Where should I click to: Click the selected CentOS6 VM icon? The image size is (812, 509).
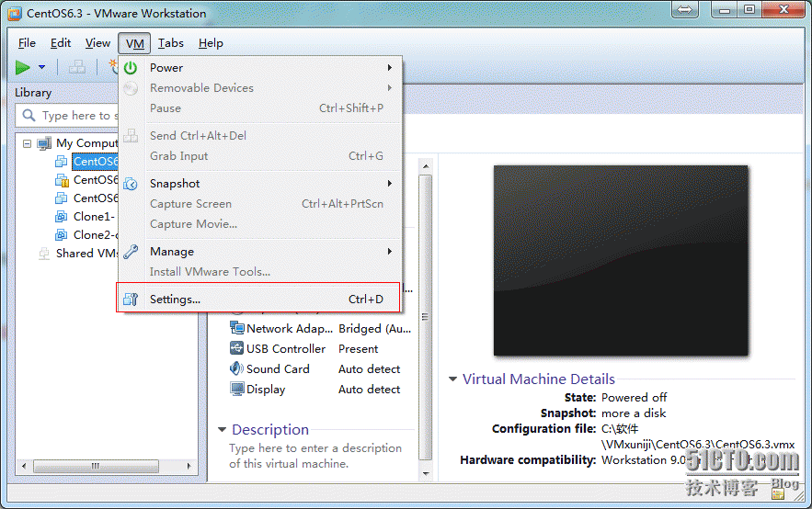61,162
